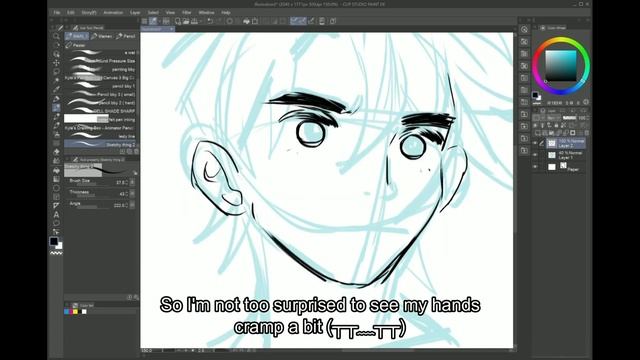Viewport: 640px width, 360px height.
Task: Hide Layer 1 with eye icon
Action: point(535,155)
